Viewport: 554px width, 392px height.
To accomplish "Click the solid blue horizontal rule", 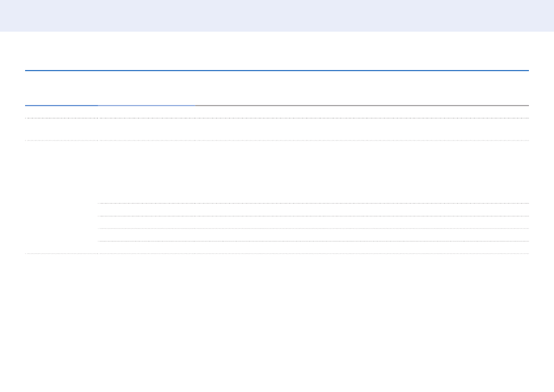I will point(277,71).
